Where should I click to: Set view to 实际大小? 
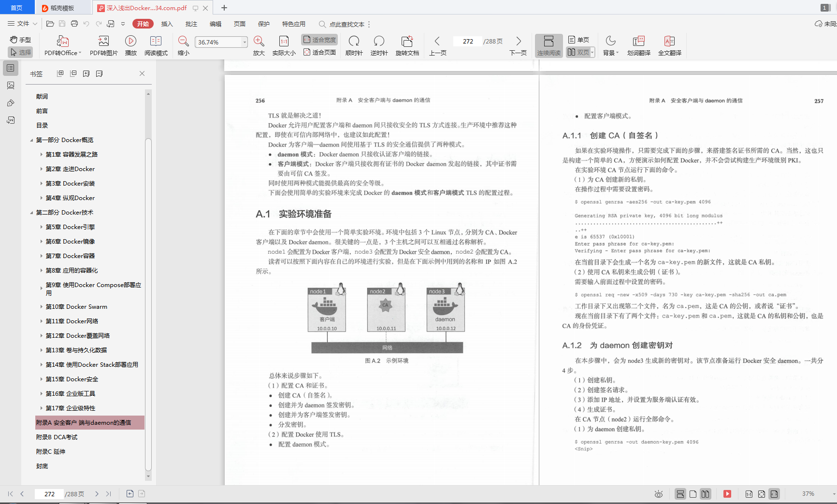point(284,46)
